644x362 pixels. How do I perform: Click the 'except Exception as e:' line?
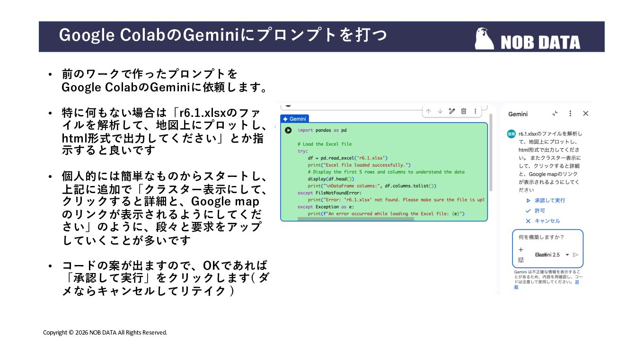coord(326,207)
